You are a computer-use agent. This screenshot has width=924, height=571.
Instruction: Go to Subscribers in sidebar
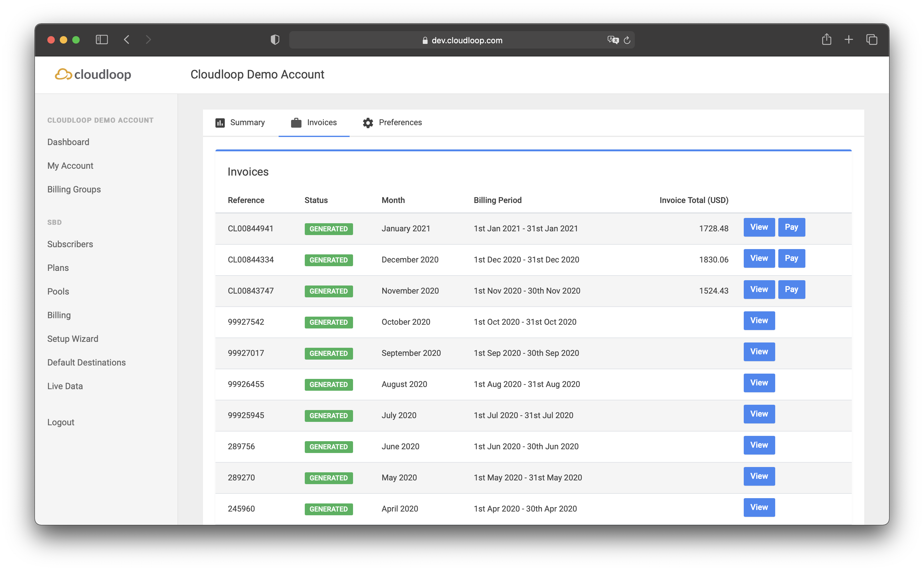[x=70, y=244]
